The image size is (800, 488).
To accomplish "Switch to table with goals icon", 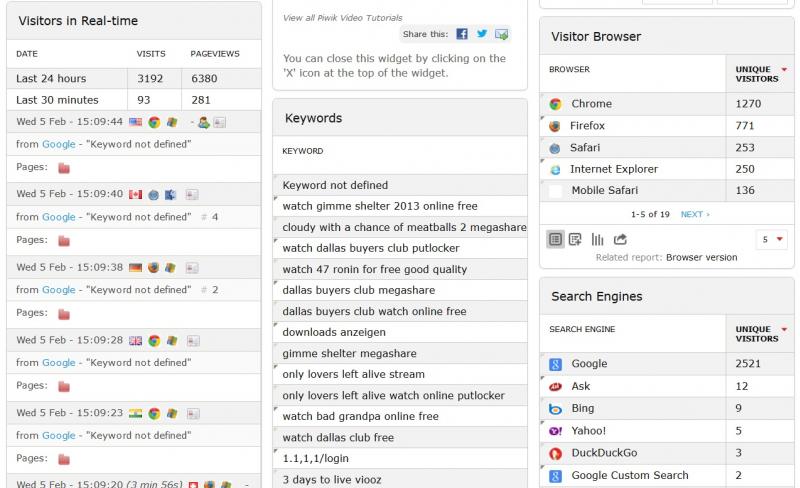I will [575, 239].
